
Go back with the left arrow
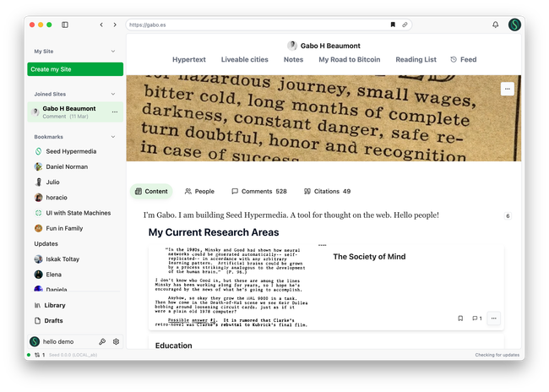[x=101, y=24]
